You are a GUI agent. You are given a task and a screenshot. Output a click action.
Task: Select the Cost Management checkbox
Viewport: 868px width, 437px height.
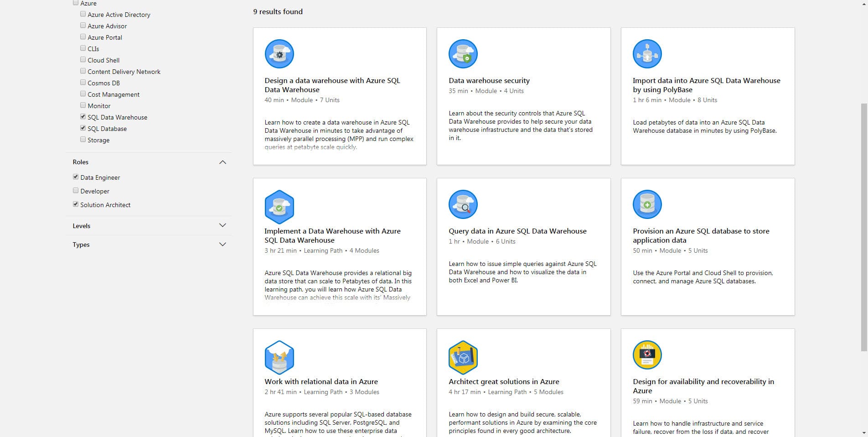click(83, 94)
